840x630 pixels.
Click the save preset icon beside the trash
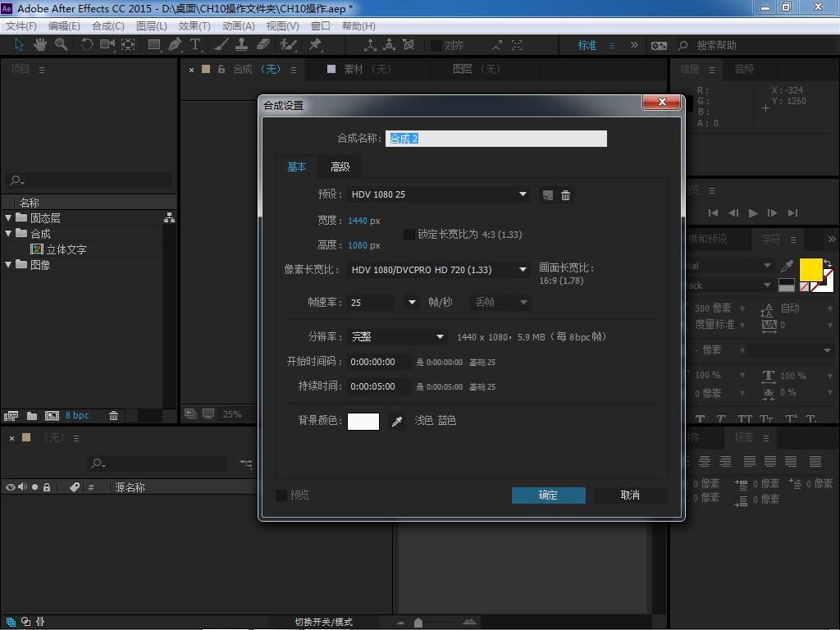click(x=547, y=195)
